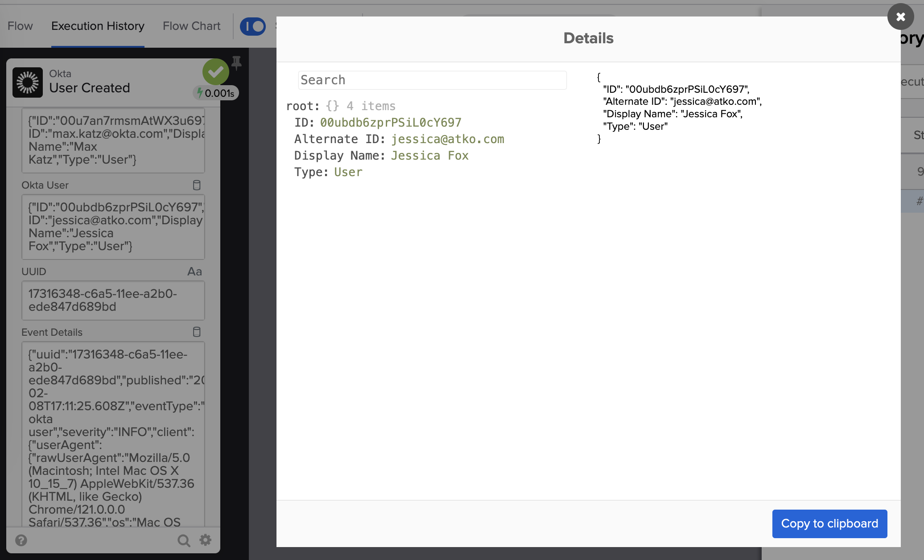The height and width of the screenshot is (560, 924).
Task: Select the Execution History tab
Action: (x=98, y=26)
